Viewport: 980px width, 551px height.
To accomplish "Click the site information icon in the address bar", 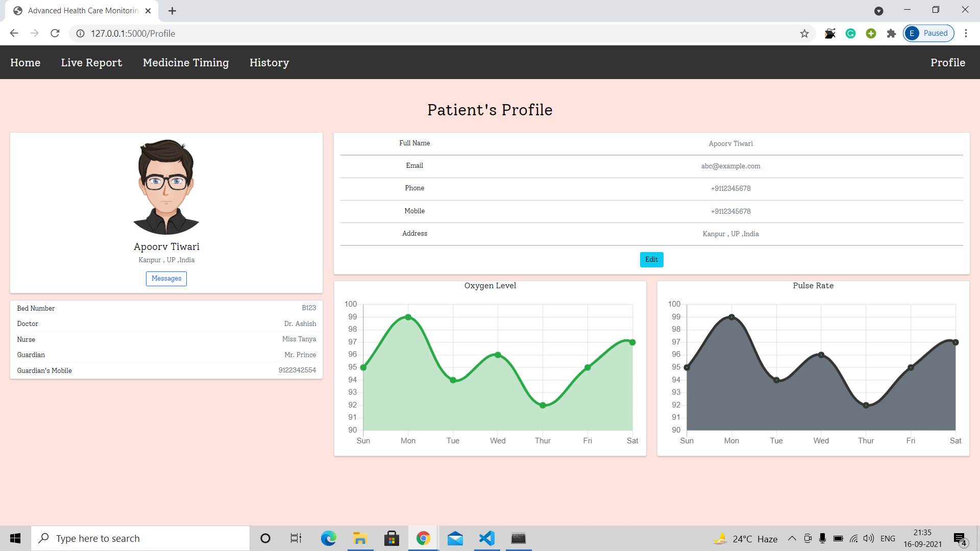I will (x=80, y=33).
